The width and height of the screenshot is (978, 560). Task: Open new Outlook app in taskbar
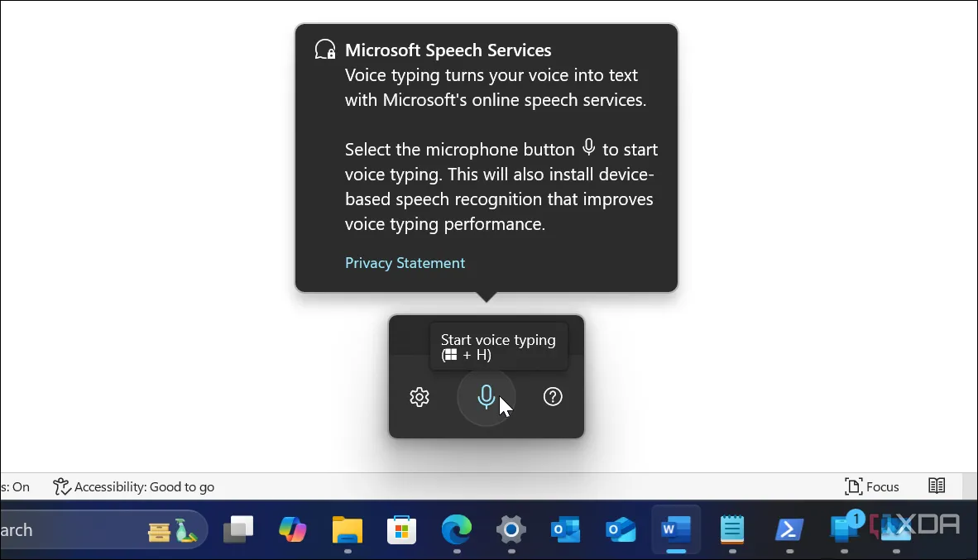point(621,530)
